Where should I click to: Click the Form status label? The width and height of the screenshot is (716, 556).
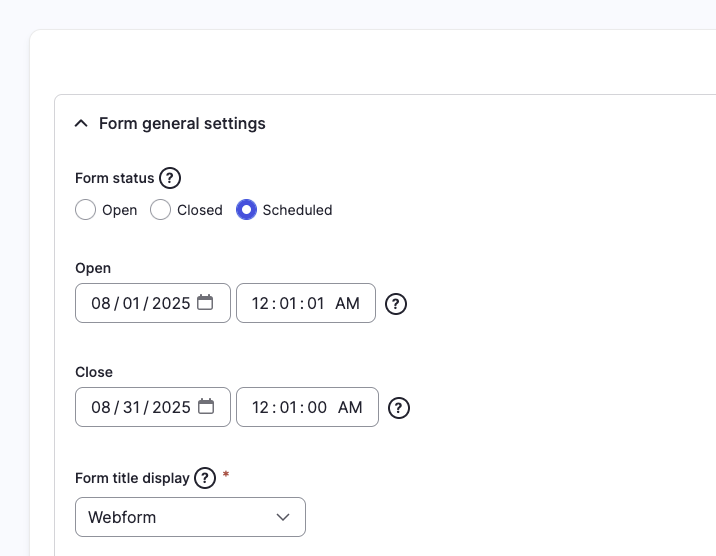click(x=115, y=178)
